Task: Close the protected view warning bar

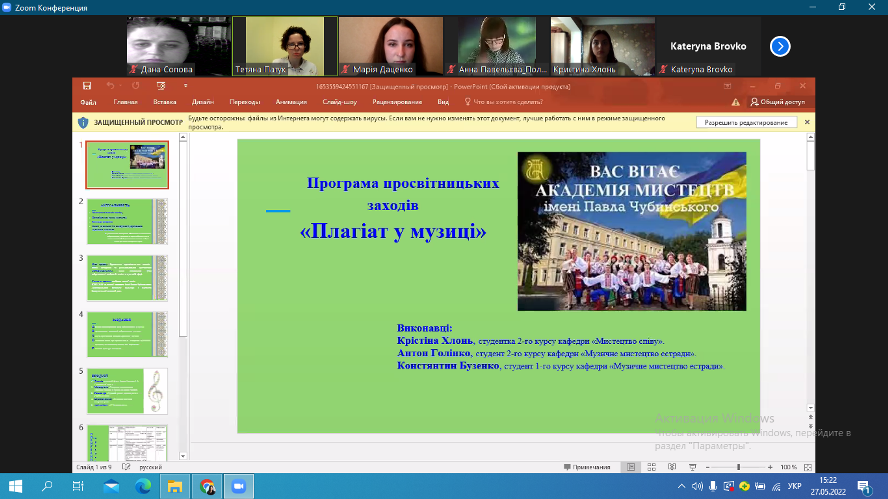Action: [x=808, y=122]
